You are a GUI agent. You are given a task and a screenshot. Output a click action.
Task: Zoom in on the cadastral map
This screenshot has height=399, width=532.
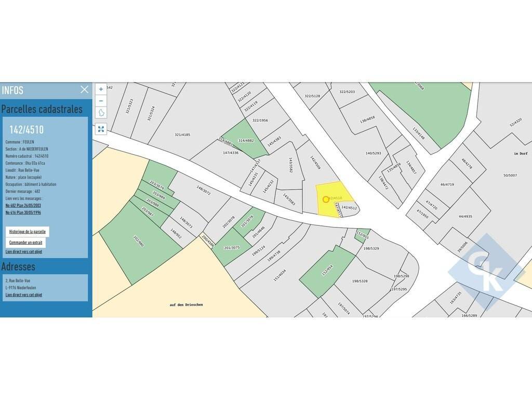click(x=101, y=89)
